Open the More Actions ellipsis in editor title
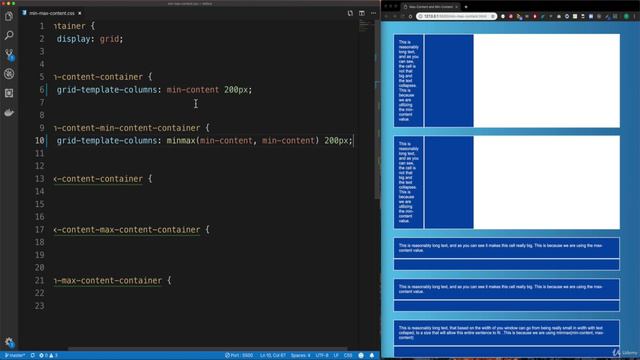Viewport: 640px width, 360px height. (x=373, y=13)
